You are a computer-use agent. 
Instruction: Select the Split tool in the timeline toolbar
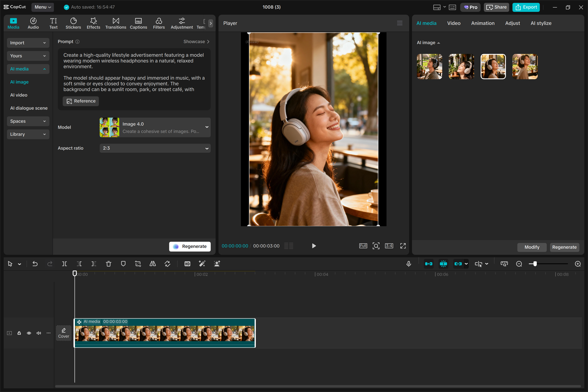pos(64,264)
